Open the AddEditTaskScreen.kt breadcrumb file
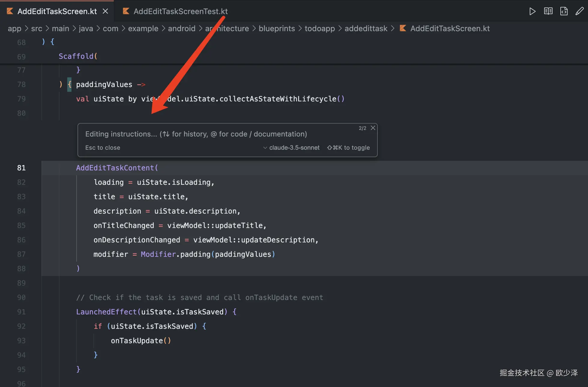This screenshot has width=588, height=387. click(x=450, y=28)
